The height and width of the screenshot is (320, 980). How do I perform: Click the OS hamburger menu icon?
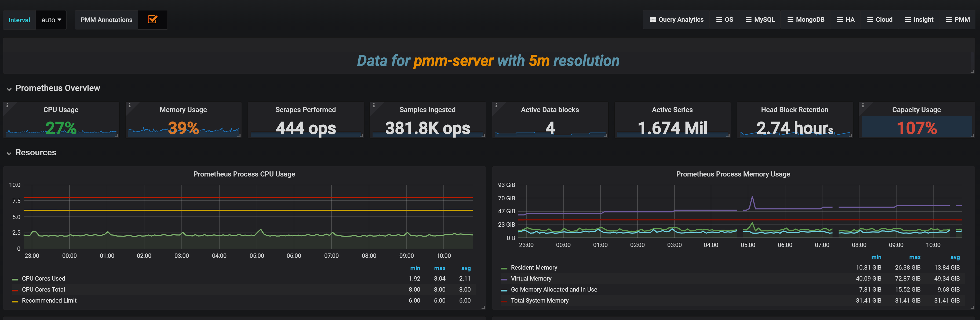click(719, 19)
